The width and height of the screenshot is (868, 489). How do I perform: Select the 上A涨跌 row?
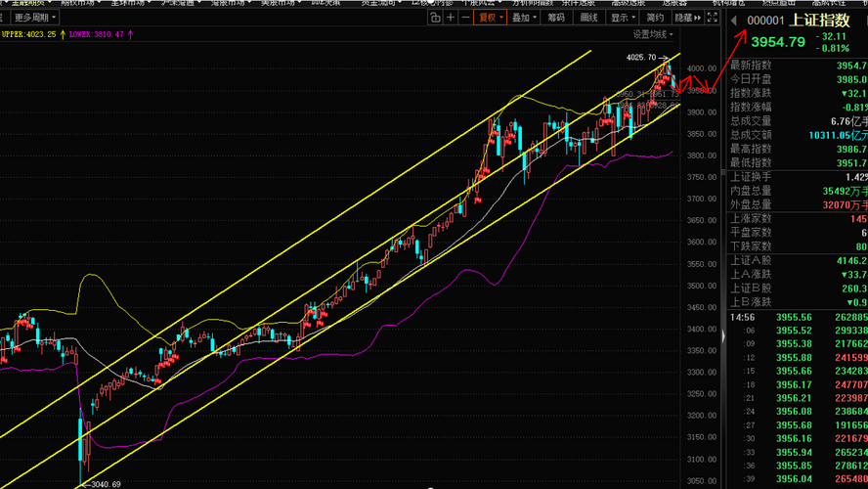tap(798, 274)
